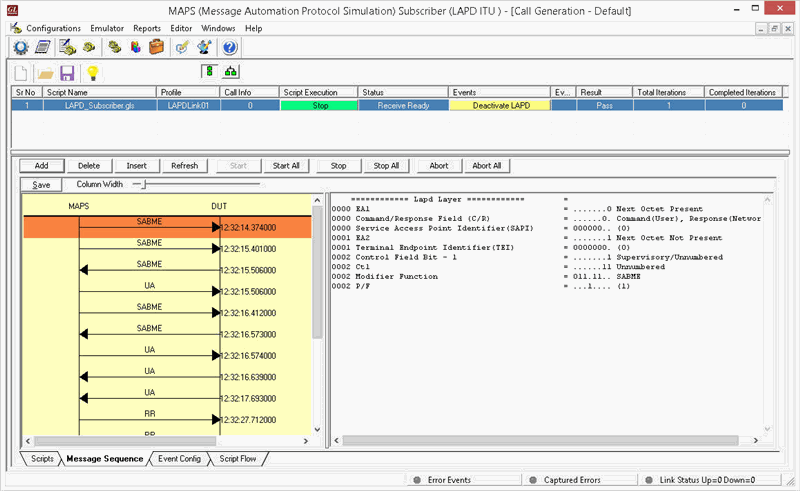Select the UA message at 12:32:15.506000
800x491 pixels.
pos(167,291)
